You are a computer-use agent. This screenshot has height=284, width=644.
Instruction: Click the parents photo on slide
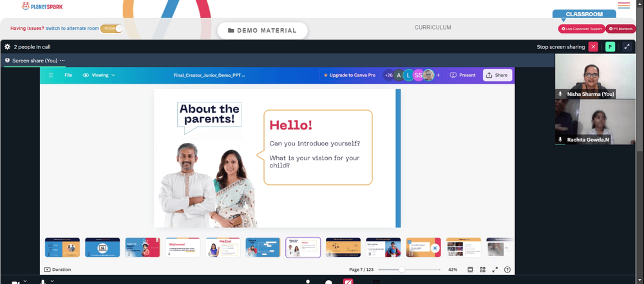pos(208,185)
